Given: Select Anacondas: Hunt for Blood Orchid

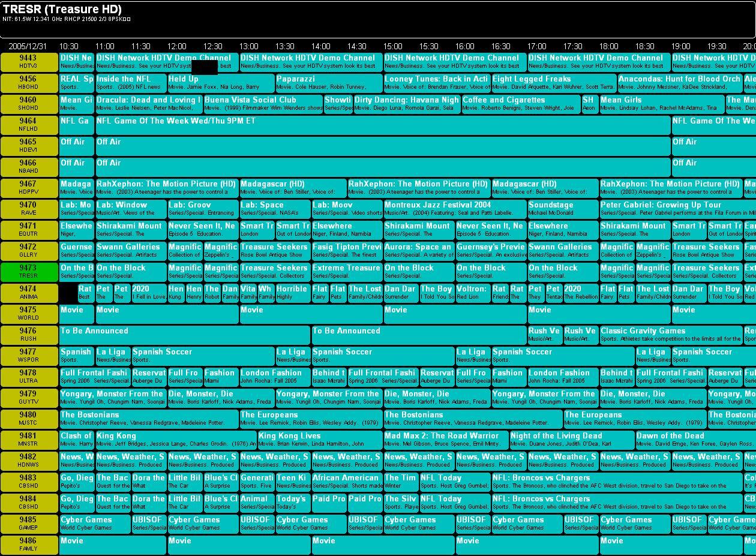Looking at the screenshot, I should coord(680,83).
